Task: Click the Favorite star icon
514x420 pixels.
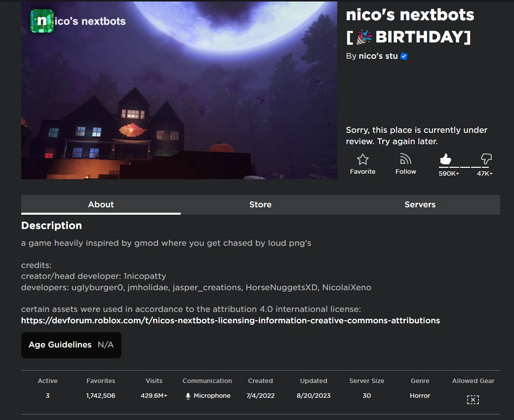Action: [362, 159]
